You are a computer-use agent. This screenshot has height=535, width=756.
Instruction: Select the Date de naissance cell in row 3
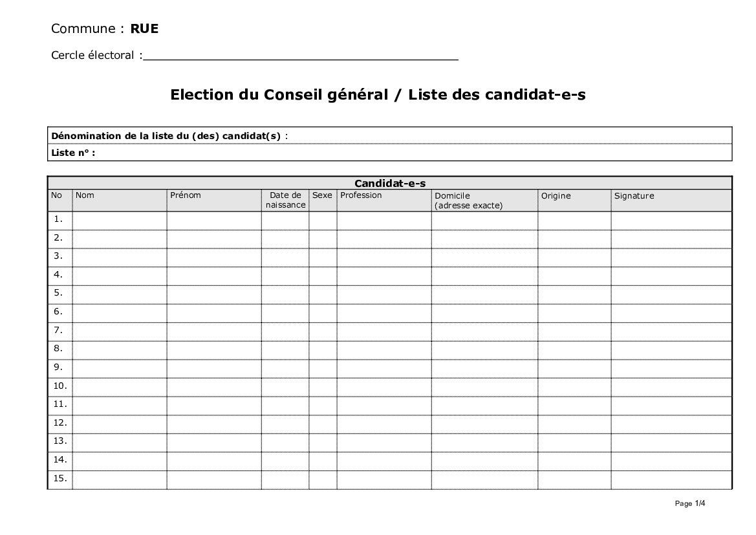pos(285,257)
